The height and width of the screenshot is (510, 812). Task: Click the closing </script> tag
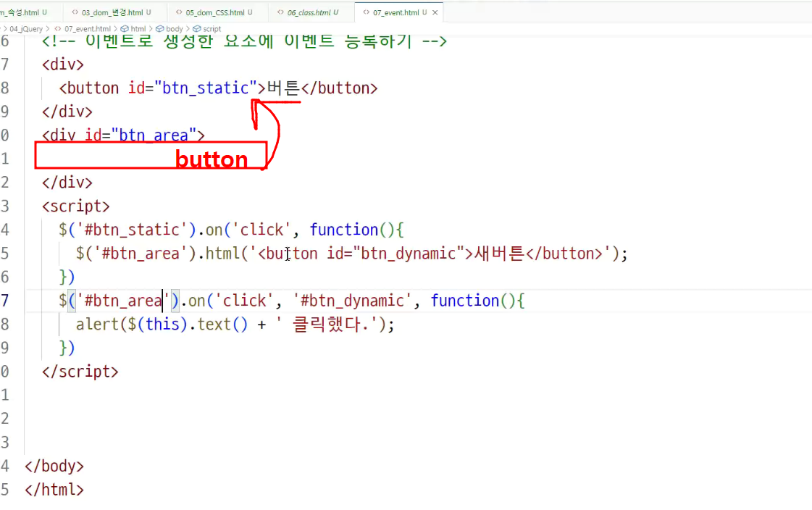click(x=80, y=372)
